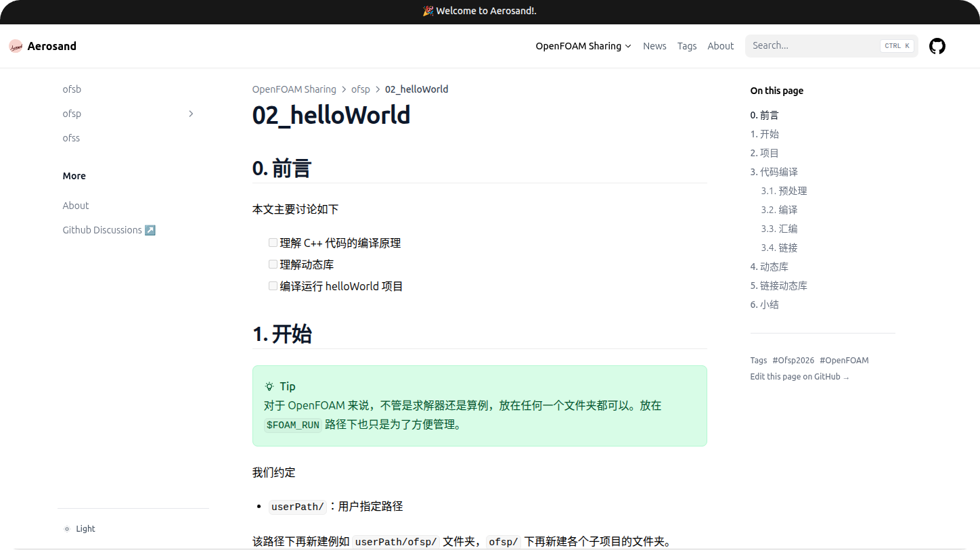Click Edit this page on GitHub
This screenshot has width=980, height=550.
coord(799,377)
